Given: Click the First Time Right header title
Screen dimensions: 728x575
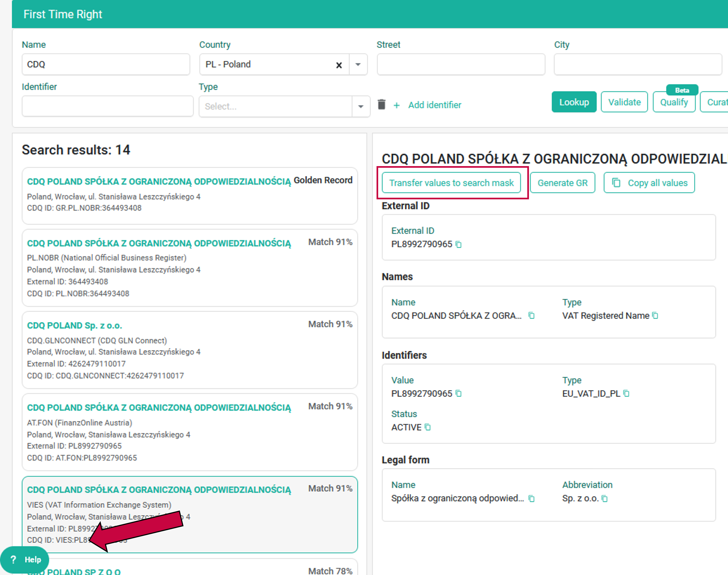Looking at the screenshot, I should point(62,14).
